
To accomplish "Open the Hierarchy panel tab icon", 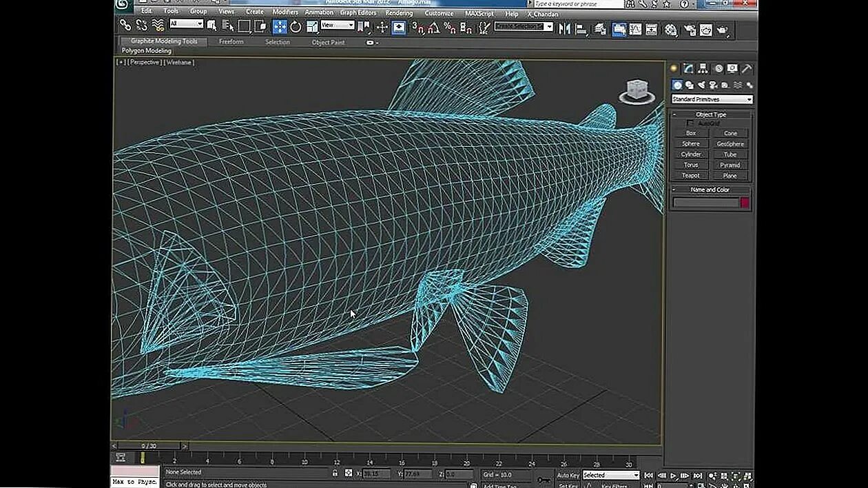I will coord(703,68).
